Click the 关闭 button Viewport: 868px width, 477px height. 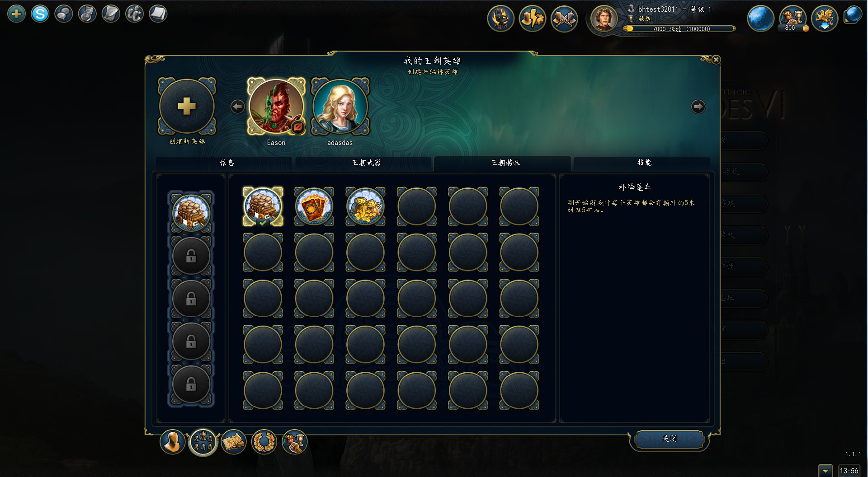[669, 439]
